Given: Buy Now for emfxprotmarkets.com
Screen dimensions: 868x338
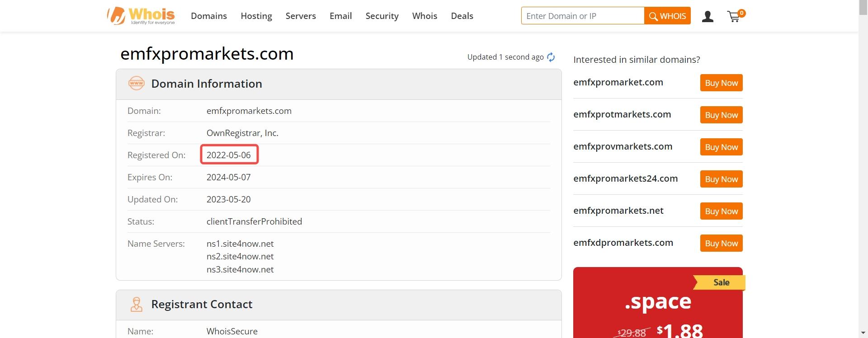Looking at the screenshot, I should [721, 115].
